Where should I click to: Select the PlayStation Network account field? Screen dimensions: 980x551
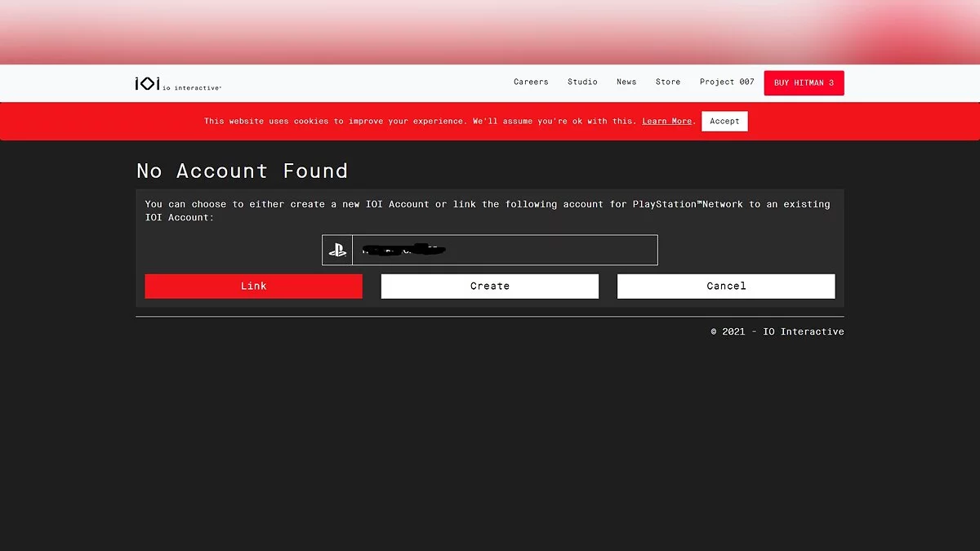coord(490,250)
